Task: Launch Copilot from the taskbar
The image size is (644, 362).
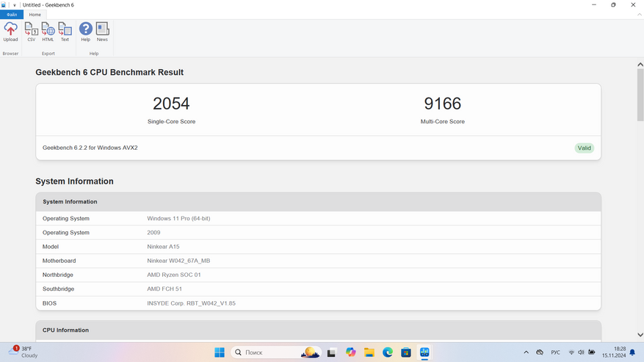Action: (350, 352)
